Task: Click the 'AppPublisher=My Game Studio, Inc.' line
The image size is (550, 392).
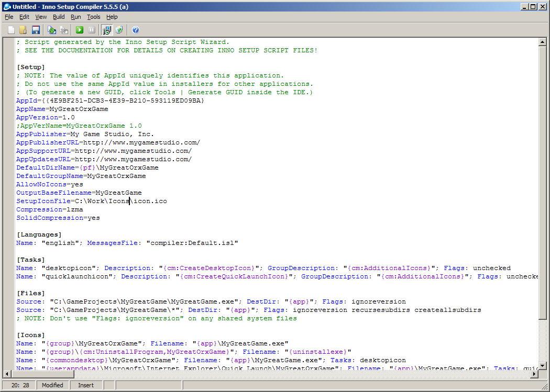Action: pos(85,134)
